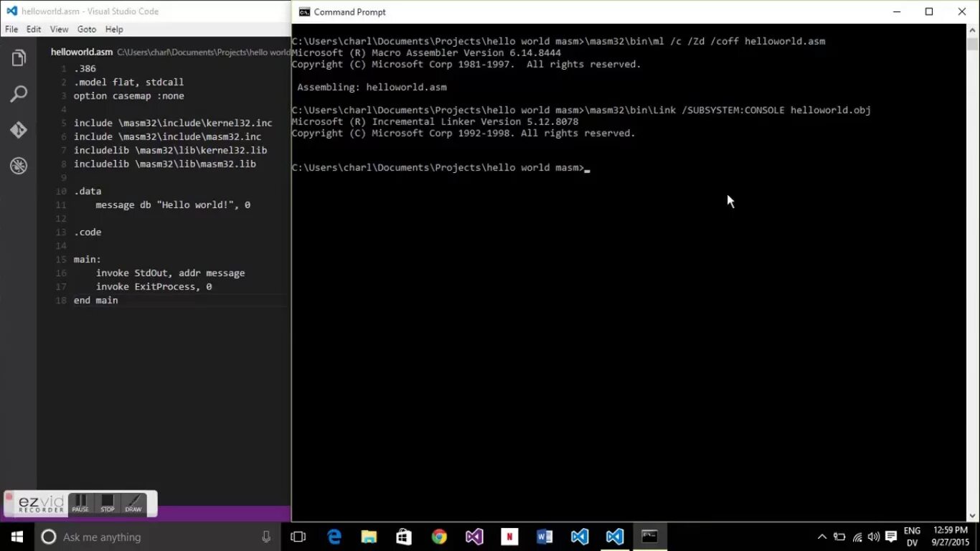Screen dimensions: 980x551
Task: Click 'Assembling: helloworld.asm' in Command Prompt
Action: pos(372,88)
